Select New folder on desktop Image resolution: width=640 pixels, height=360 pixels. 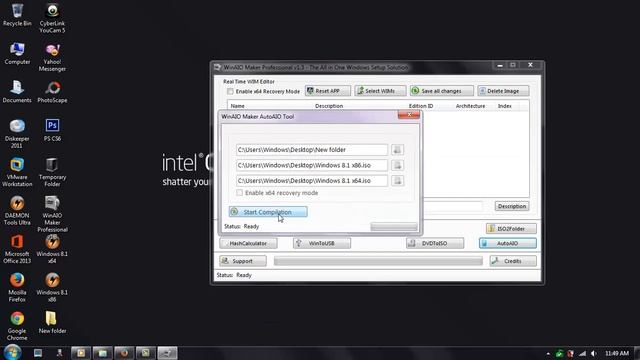coord(52,322)
